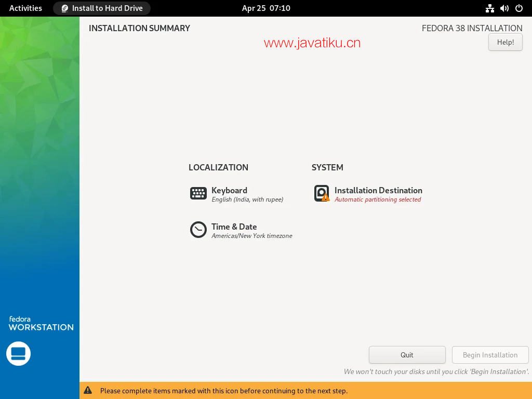
Task: Select the Keyboard settings label
Action: (x=229, y=190)
